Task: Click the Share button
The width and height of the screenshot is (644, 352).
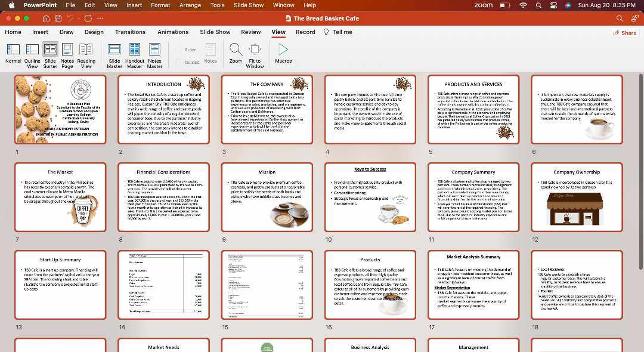Action: point(625,33)
